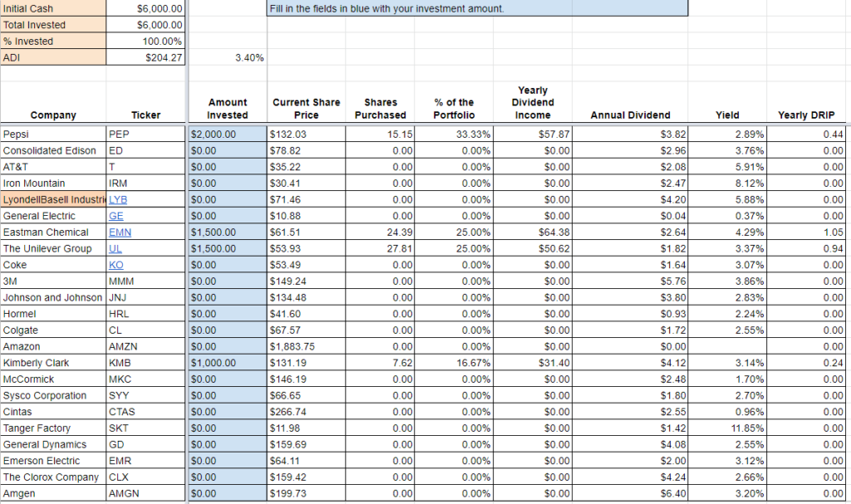Viewport: 851px width, 504px height.
Task: Click the KO ticker link
Action: click(x=116, y=265)
